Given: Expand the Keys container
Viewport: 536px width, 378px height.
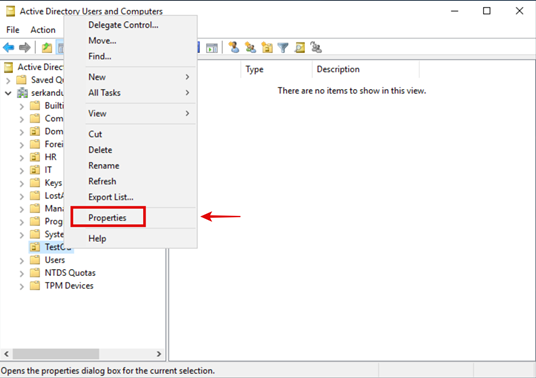Looking at the screenshot, I should coord(22,184).
